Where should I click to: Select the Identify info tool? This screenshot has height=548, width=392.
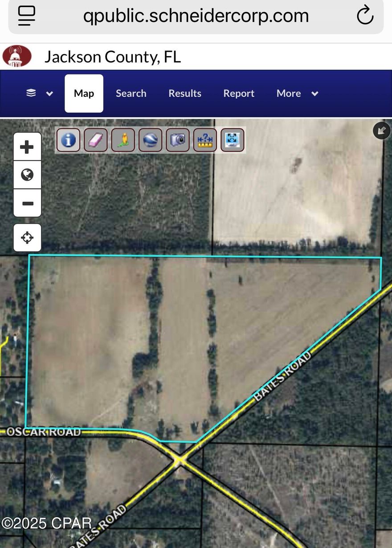68,140
